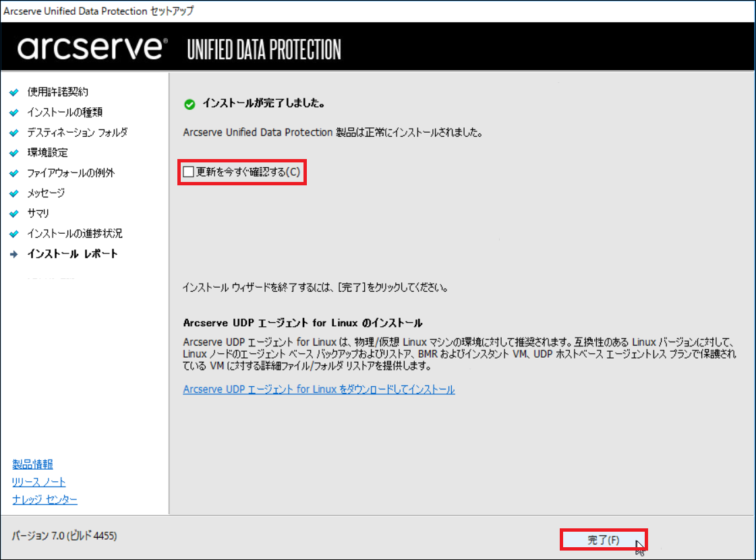The image size is (756, 560).
Task: Click the checkmark beside インストールの種類
Action: coord(14,113)
